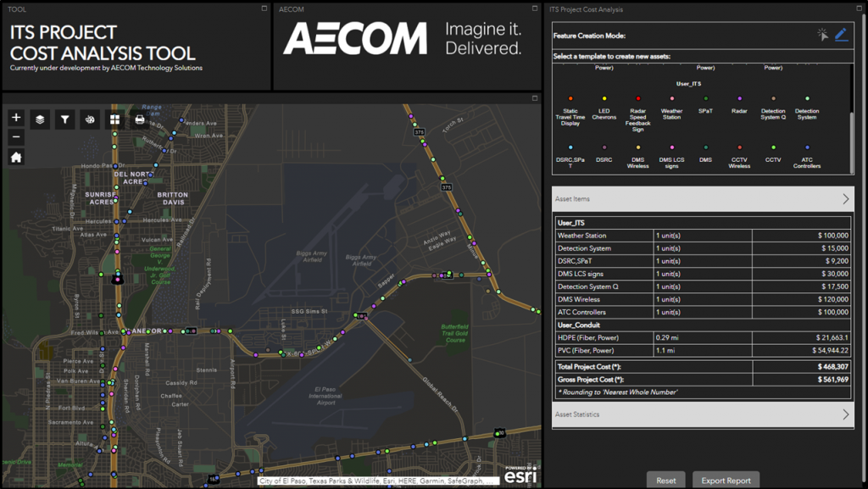The image size is (868, 489).
Task: Open the basemap gallery grid icon
Action: click(114, 119)
